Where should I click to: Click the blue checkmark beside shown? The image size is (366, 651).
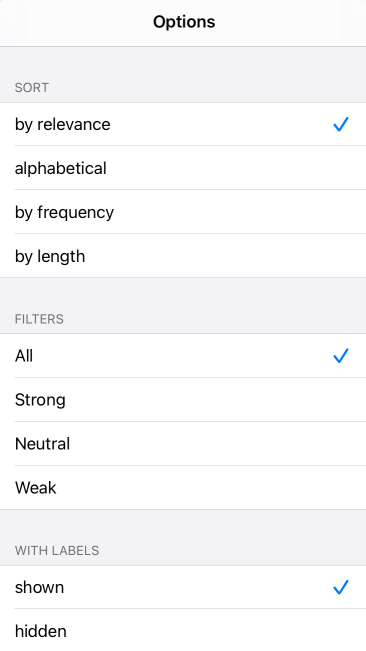tap(341, 587)
